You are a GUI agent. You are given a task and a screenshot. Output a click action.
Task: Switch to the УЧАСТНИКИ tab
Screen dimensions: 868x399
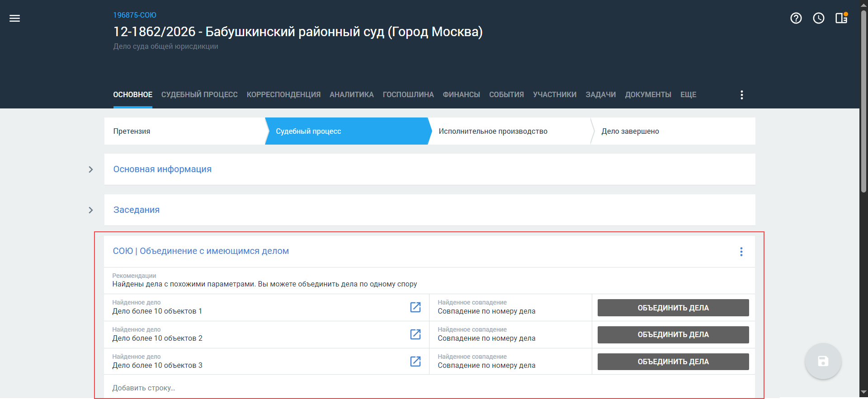click(555, 94)
